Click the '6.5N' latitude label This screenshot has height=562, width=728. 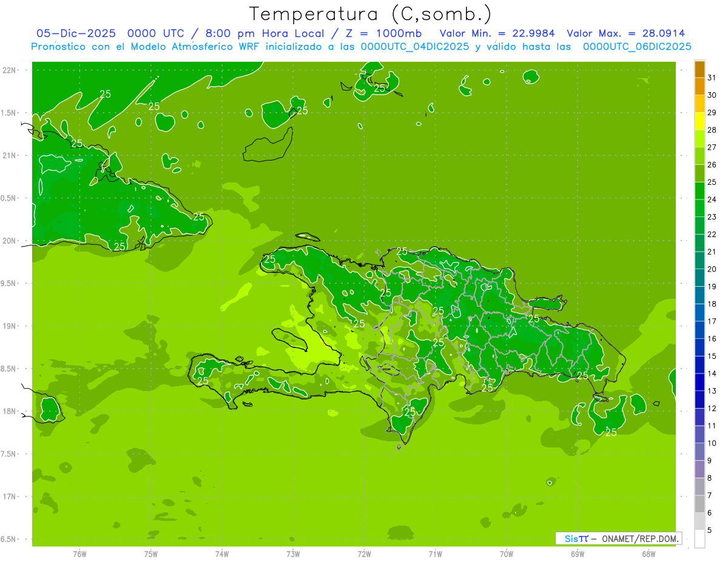[8, 539]
